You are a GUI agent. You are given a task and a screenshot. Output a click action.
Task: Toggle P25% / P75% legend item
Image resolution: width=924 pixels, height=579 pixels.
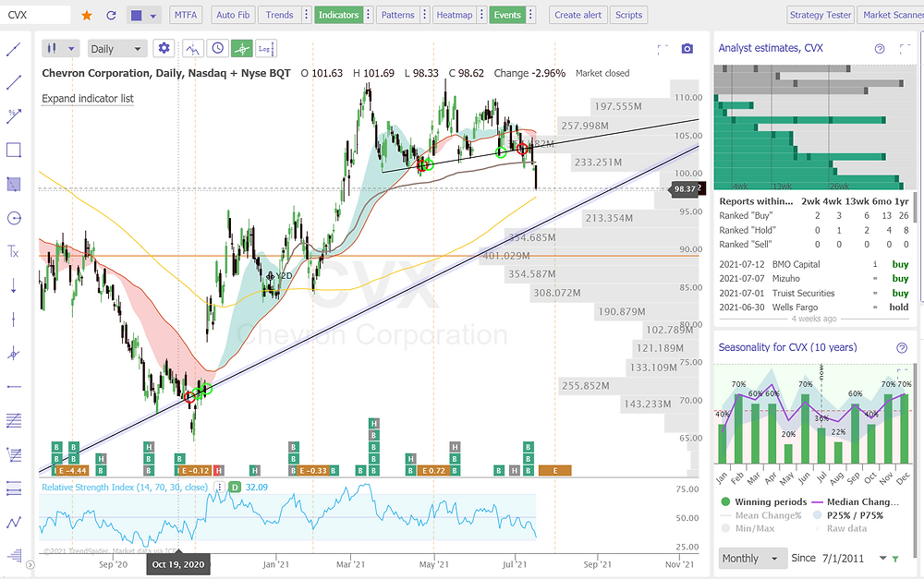(x=848, y=515)
